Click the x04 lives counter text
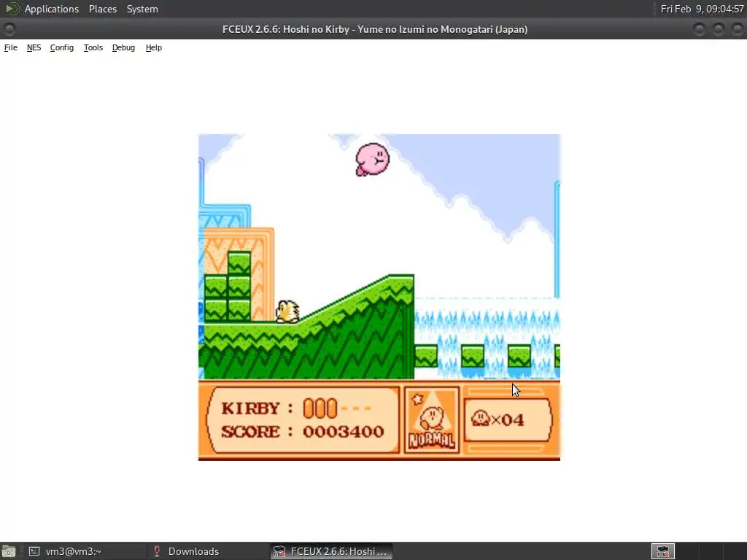The width and height of the screenshot is (747, 560). [x=508, y=419]
